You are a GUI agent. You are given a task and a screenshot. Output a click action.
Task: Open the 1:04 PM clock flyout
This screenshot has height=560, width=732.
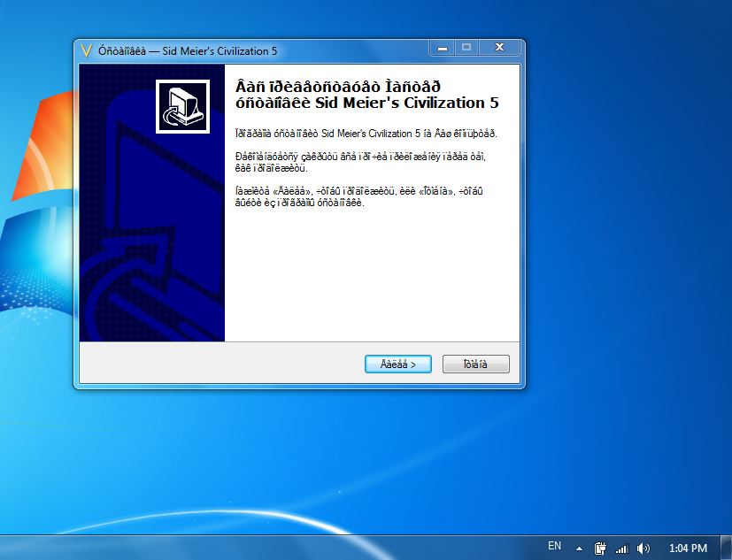688,548
